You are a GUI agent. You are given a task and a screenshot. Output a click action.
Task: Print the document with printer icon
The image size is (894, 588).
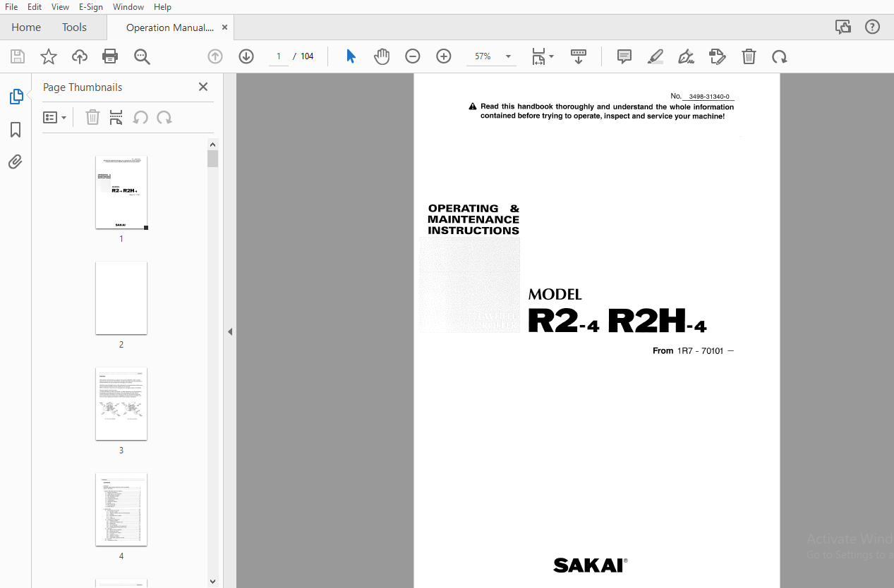[110, 56]
